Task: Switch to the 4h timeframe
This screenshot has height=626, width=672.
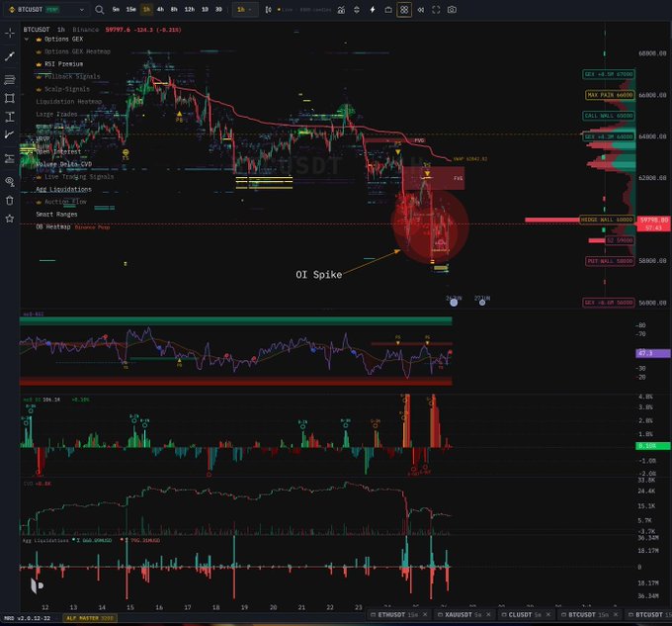Action: point(160,10)
